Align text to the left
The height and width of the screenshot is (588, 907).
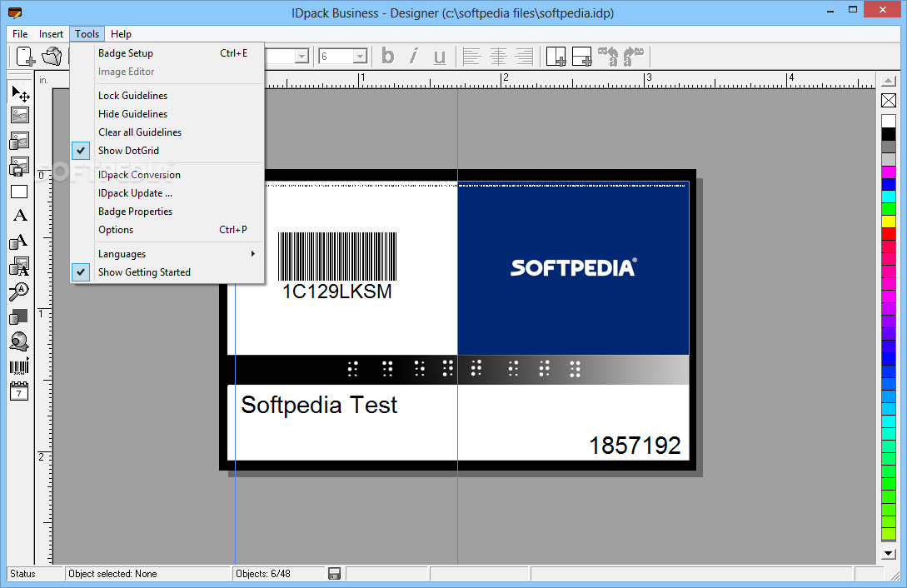click(471, 56)
